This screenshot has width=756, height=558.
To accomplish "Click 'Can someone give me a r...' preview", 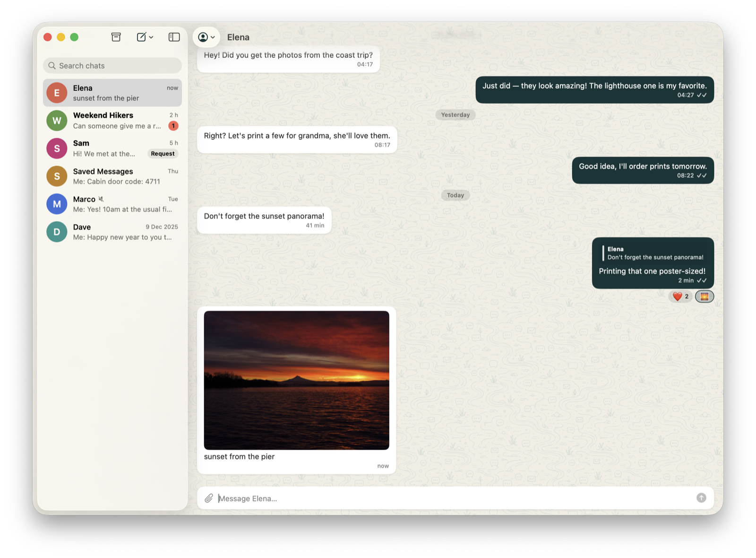I will click(117, 126).
